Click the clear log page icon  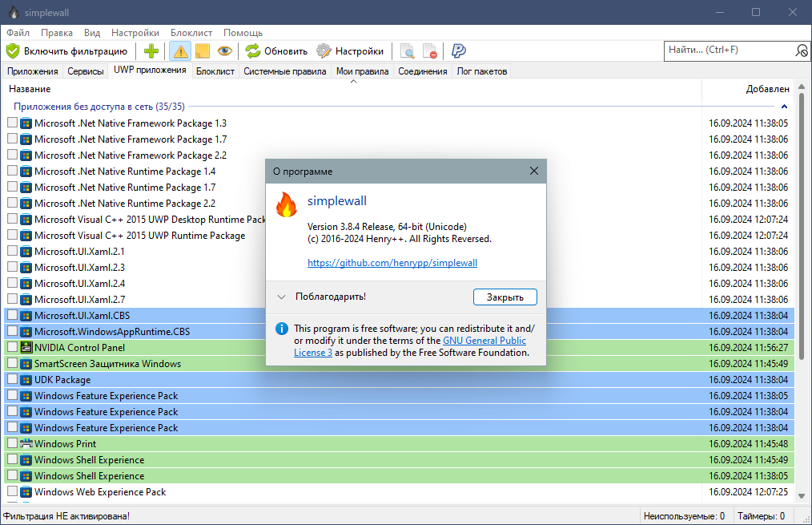click(430, 50)
